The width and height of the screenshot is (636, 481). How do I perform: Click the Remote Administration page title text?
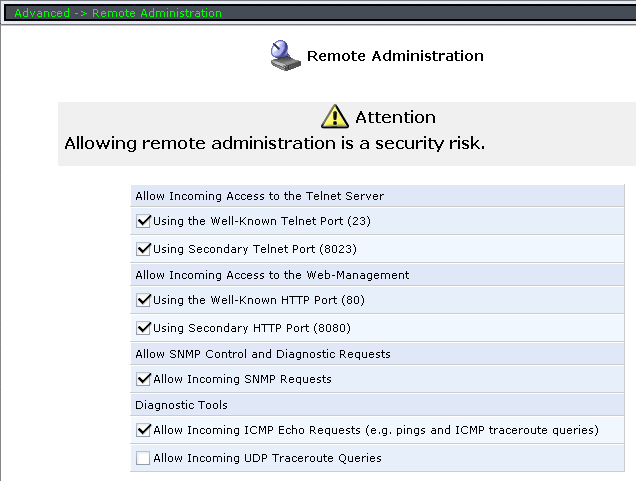[x=395, y=56]
